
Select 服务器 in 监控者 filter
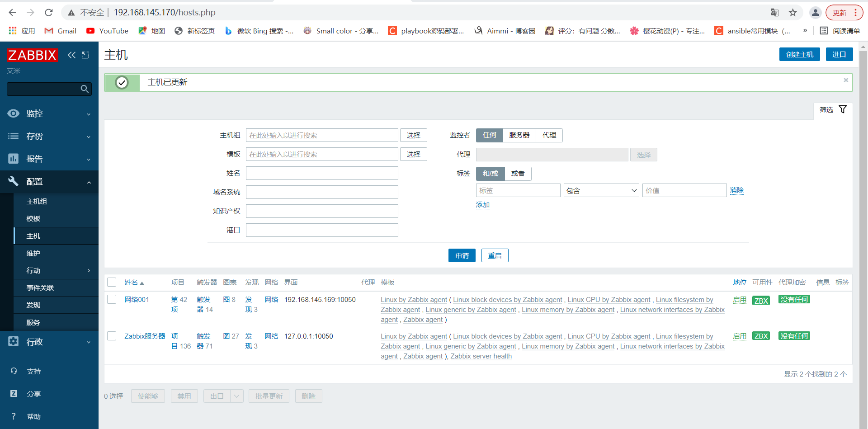tap(519, 135)
